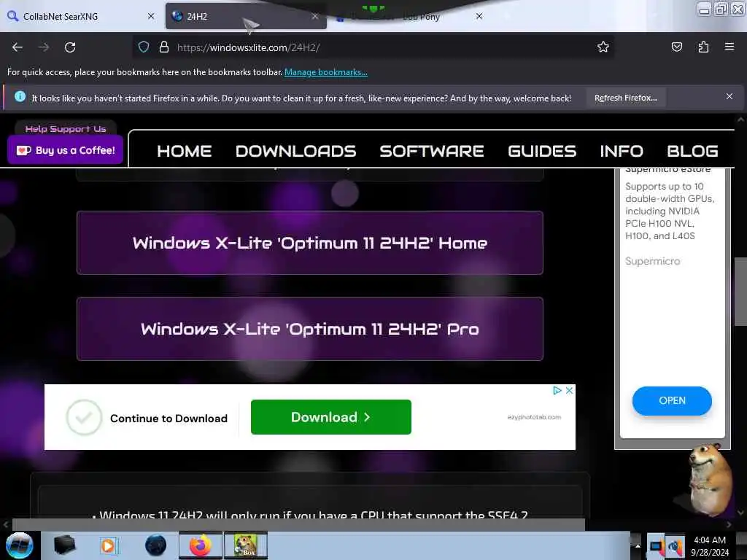
Task: Reload the page with the refresh icon
Action: [x=70, y=47]
